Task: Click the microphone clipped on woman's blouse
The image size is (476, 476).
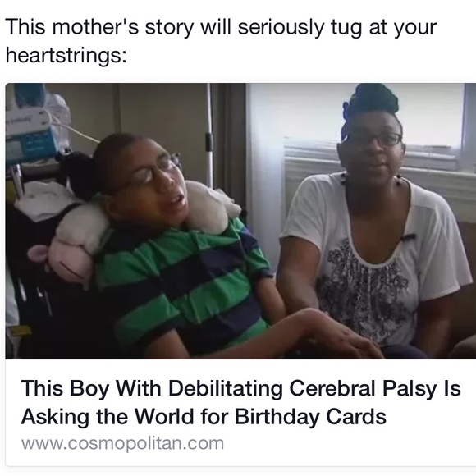Action: (409, 236)
